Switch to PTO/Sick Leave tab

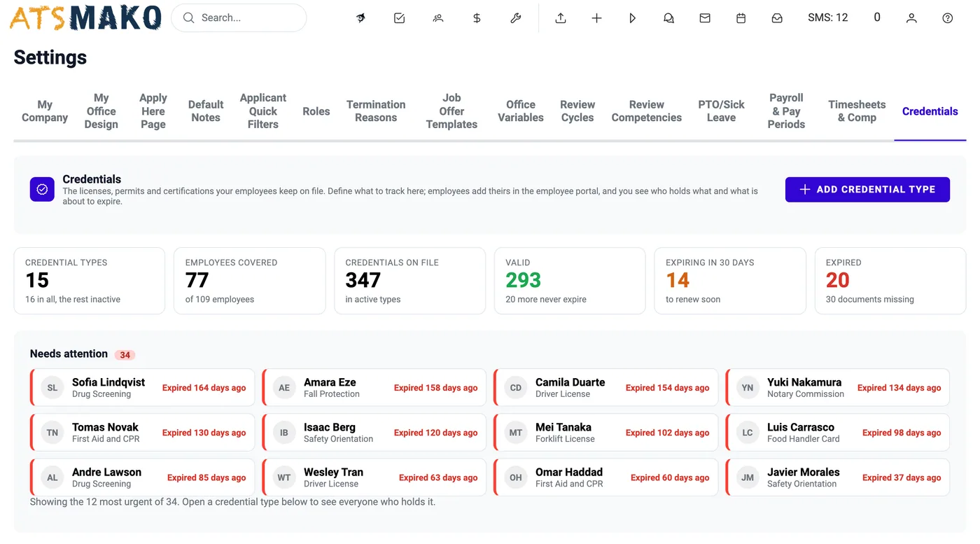pyautogui.click(x=721, y=111)
